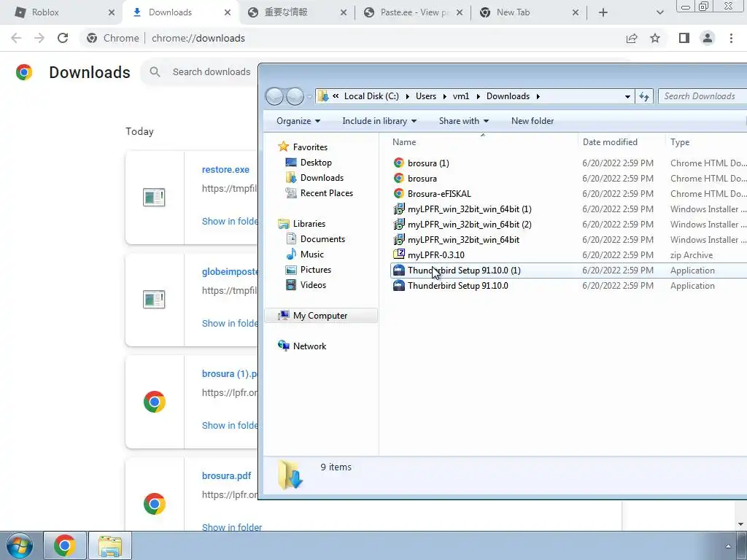
Task: Click Windows Explorer taskbar icon
Action: (x=110, y=545)
